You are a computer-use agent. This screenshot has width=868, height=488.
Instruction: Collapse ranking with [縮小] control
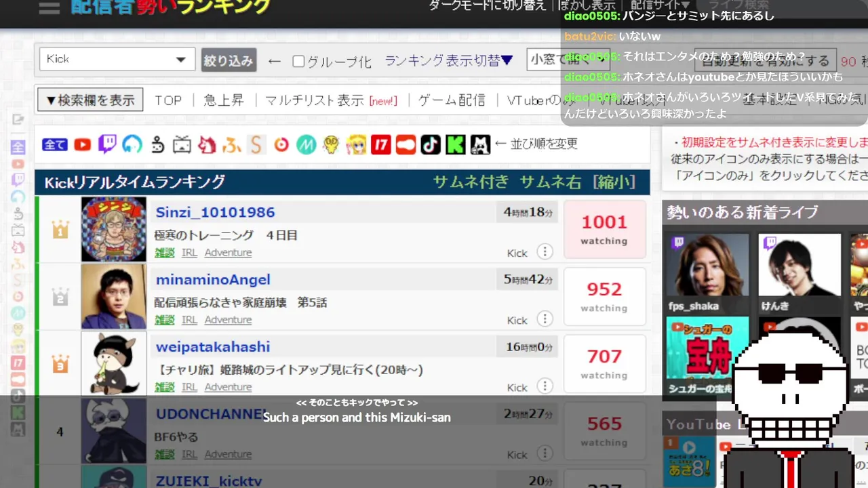pos(614,182)
